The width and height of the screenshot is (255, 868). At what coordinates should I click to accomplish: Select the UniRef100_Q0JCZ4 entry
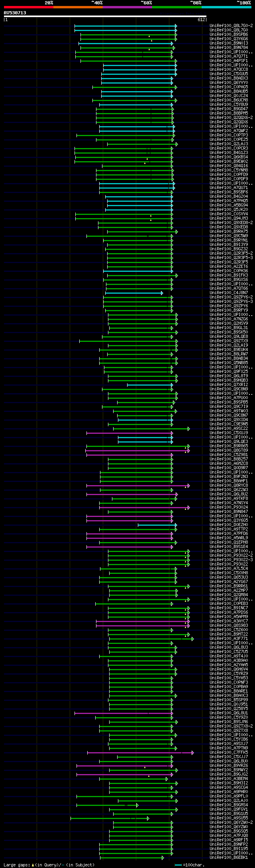coord(229,96)
